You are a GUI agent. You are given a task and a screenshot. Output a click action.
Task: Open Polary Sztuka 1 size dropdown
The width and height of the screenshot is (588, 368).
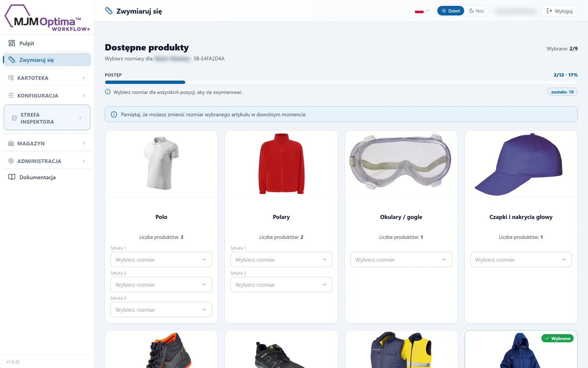point(281,259)
